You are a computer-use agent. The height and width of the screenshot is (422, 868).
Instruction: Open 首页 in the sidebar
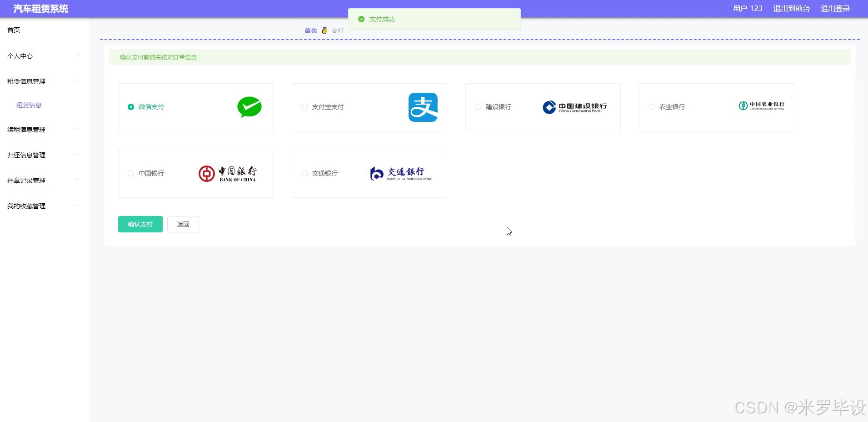[x=14, y=30]
